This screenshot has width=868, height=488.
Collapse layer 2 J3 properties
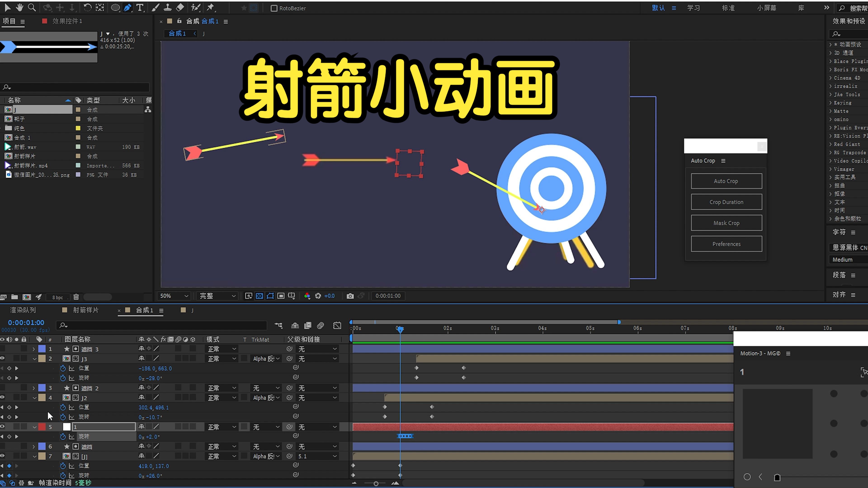coord(34,359)
